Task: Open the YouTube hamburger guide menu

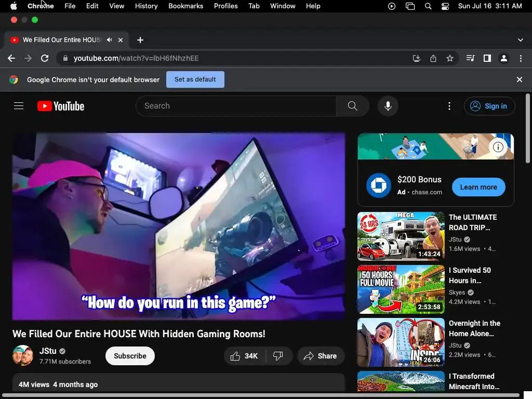Action: click(19, 106)
